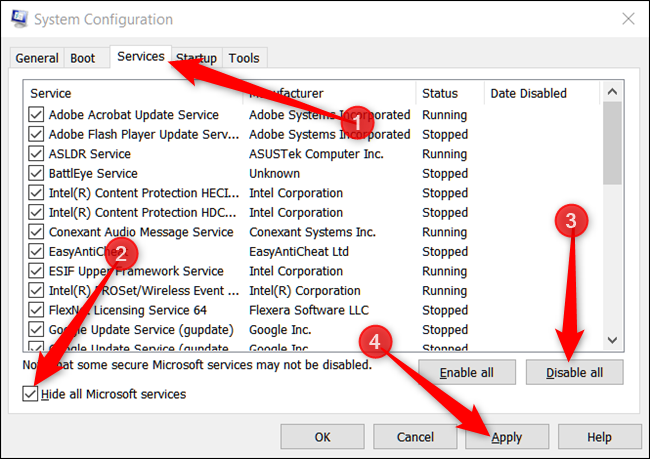Viewport: 650px width, 459px height.
Task: Uncheck the BattlEye Service checkbox
Action: pyautogui.click(x=36, y=173)
